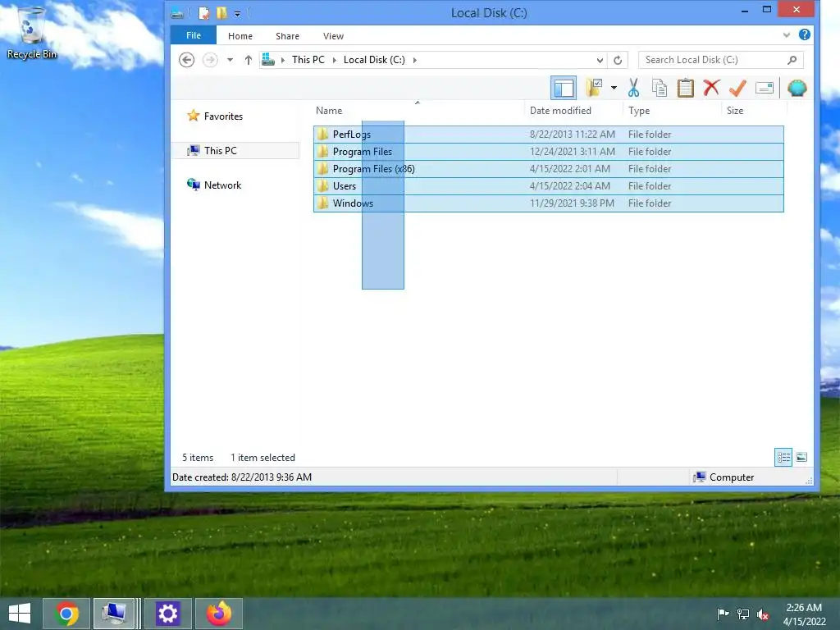
Task: Switch to details view in status bar
Action: pos(783,458)
